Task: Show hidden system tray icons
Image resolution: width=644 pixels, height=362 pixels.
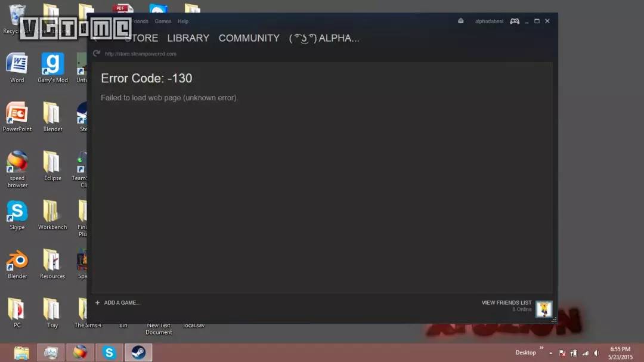Action: click(x=551, y=353)
